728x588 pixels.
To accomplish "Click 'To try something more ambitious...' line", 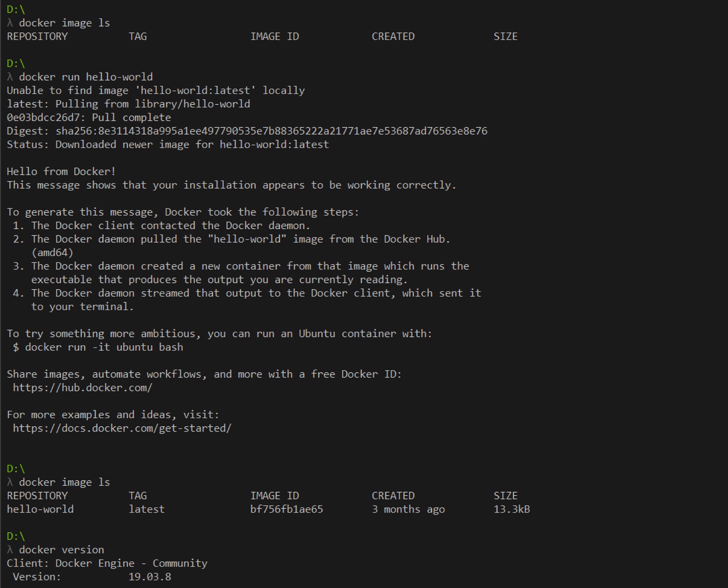I will point(220,334).
